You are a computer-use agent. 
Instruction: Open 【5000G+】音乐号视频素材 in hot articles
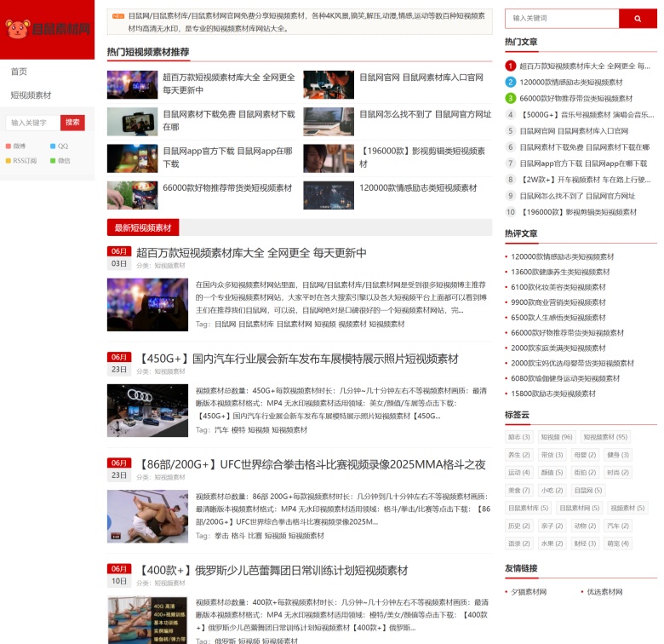587,115
